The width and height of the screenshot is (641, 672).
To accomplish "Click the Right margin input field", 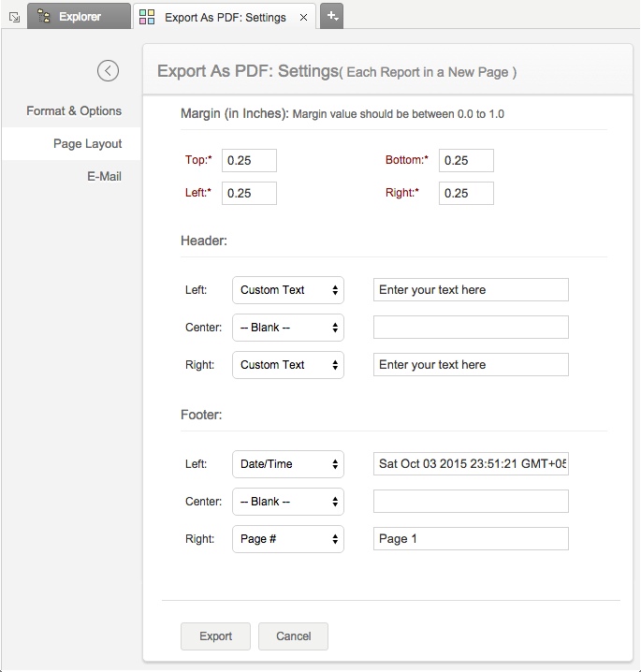I will [466, 193].
